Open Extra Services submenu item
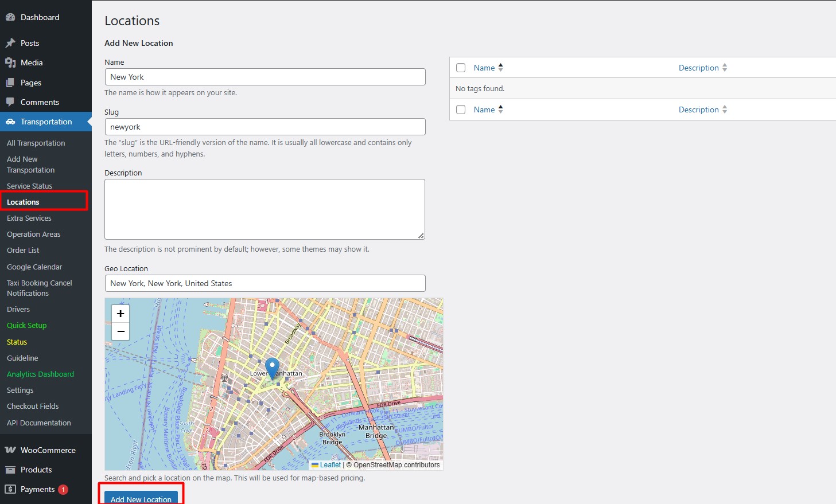The height and width of the screenshot is (504, 836). [x=29, y=218]
